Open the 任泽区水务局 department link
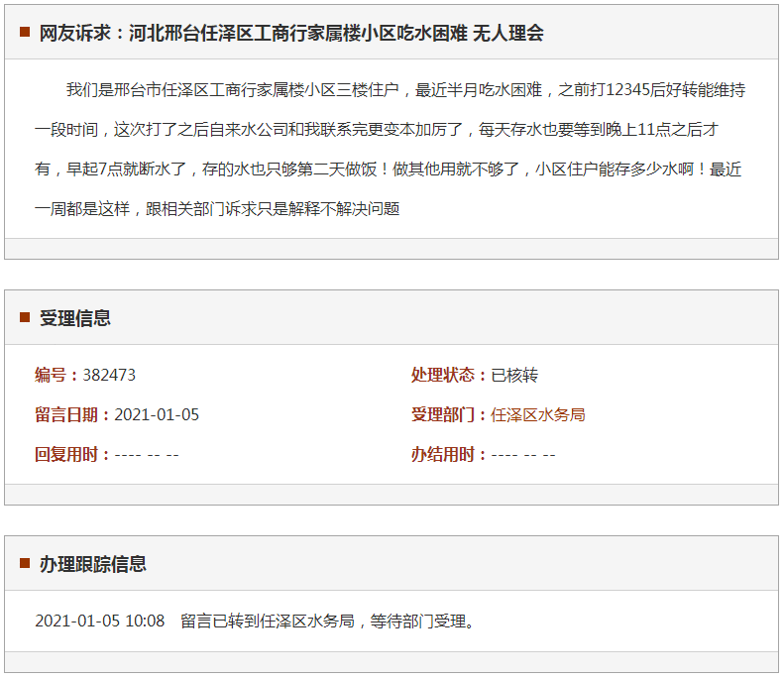The image size is (784, 679). pyautogui.click(x=538, y=414)
